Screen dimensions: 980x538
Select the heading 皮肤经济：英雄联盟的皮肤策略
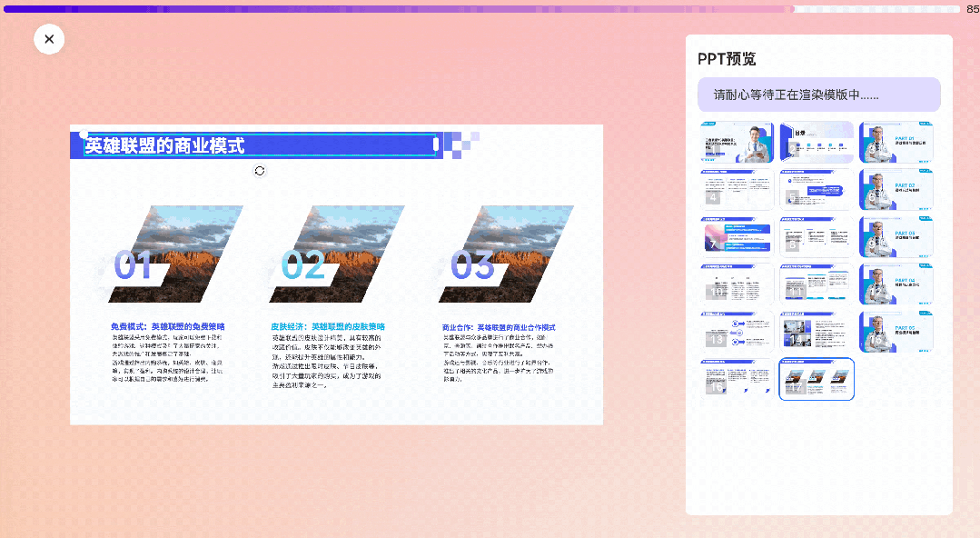click(328, 326)
